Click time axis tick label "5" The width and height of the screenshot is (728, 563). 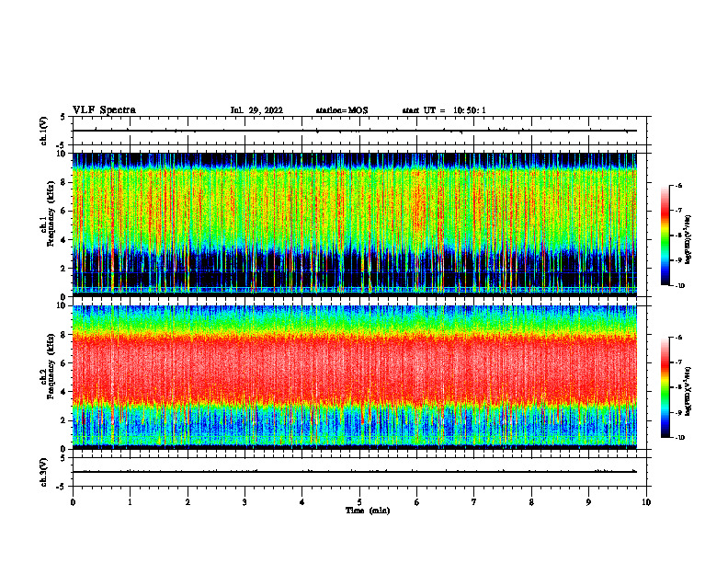pyautogui.click(x=359, y=502)
